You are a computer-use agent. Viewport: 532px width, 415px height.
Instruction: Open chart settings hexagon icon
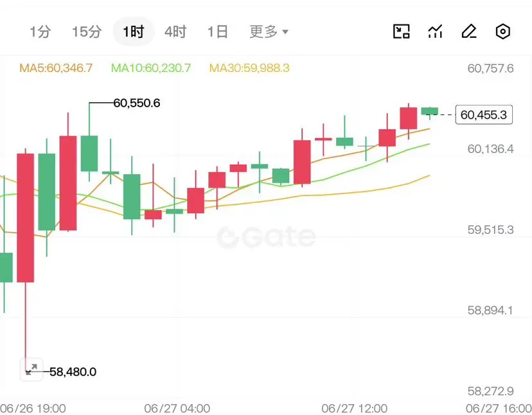click(502, 31)
